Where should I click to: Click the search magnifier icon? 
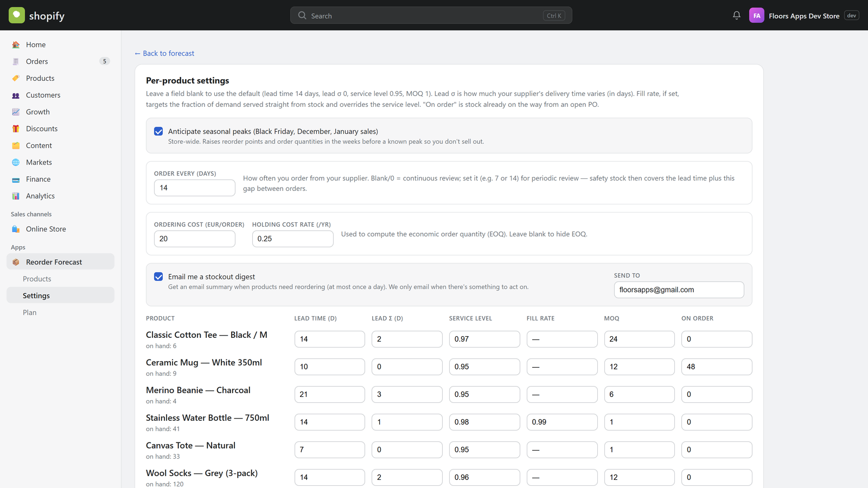coord(302,16)
